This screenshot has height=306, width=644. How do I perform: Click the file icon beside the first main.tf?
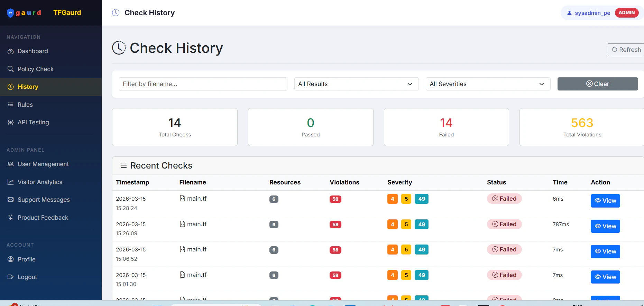tap(182, 198)
